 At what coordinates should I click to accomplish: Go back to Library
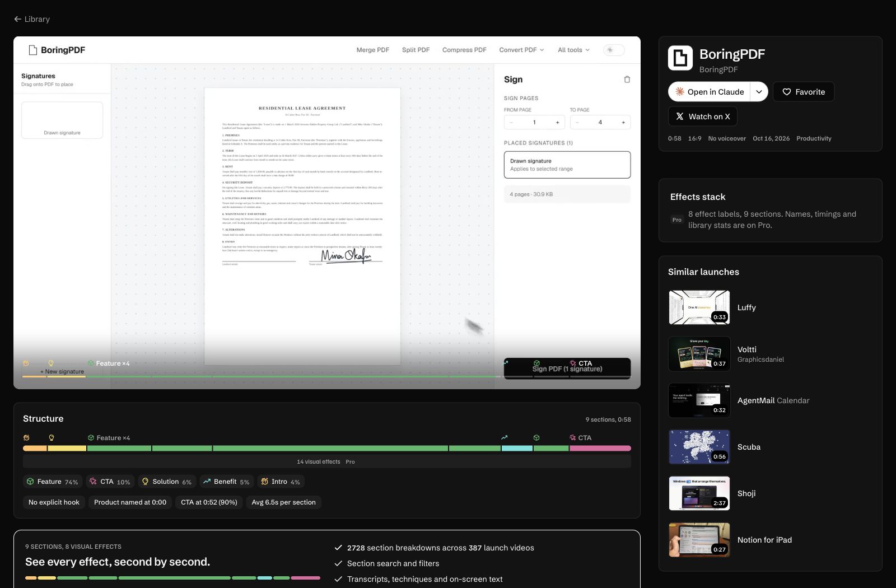coord(32,19)
